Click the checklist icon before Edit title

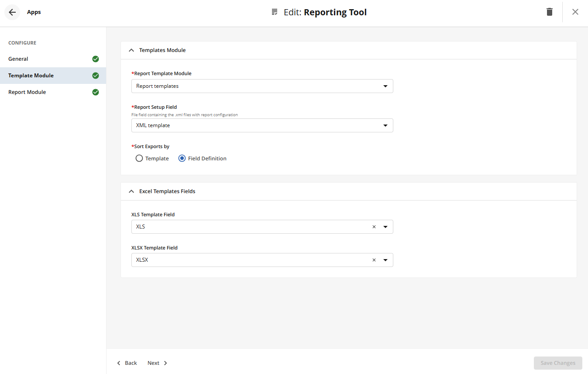[275, 12]
